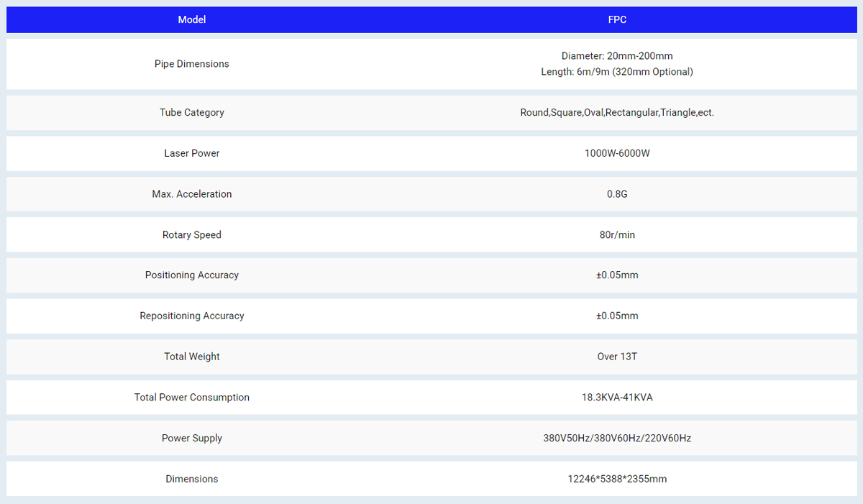Click the 18.3KVA-41KVA value
Screen dimensions: 863x504
click(x=617, y=398)
